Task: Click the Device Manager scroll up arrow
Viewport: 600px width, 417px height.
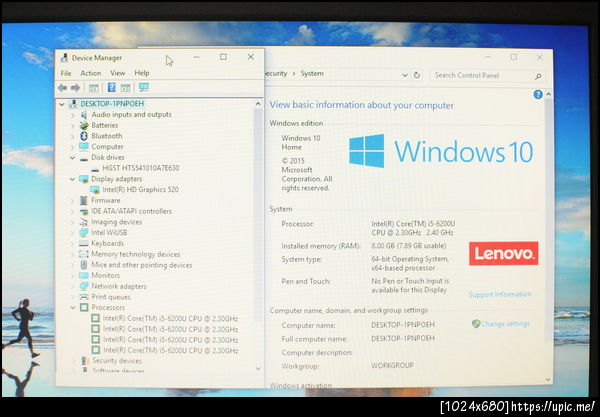Action: pos(258,104)
